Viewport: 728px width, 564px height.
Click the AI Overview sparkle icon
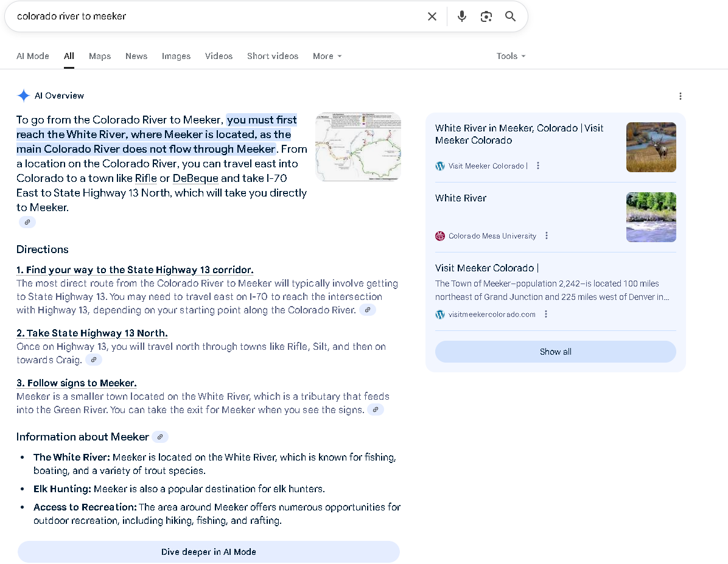23,96
